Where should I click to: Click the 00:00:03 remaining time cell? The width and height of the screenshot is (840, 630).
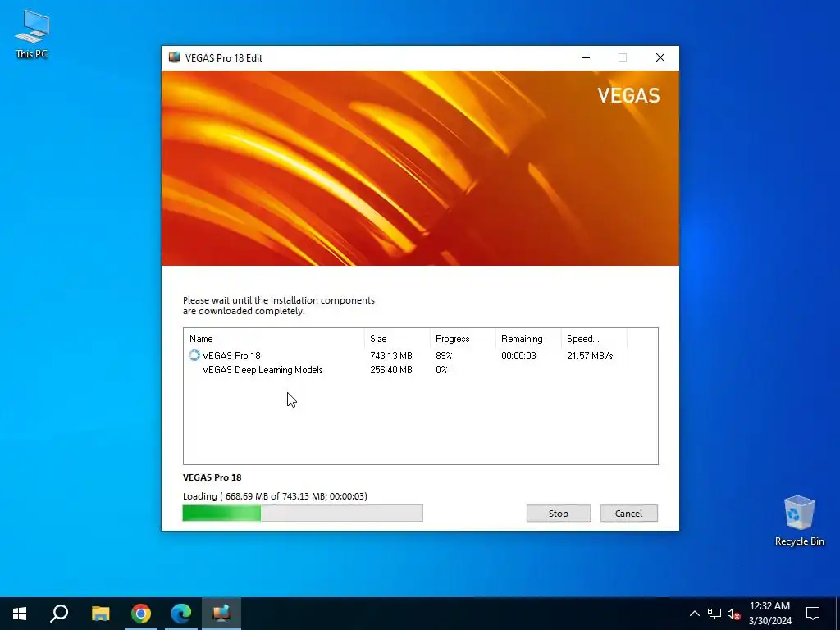pos(518,356)
